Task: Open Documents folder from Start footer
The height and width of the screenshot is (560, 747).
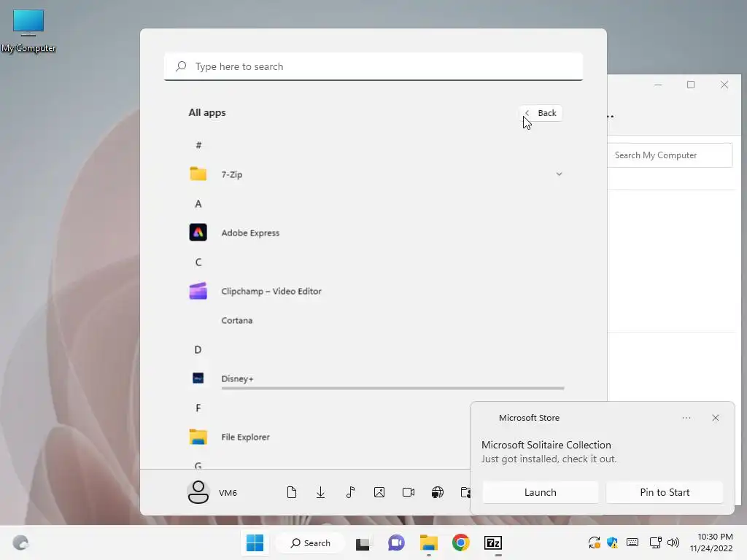Action: coord(292,492)
